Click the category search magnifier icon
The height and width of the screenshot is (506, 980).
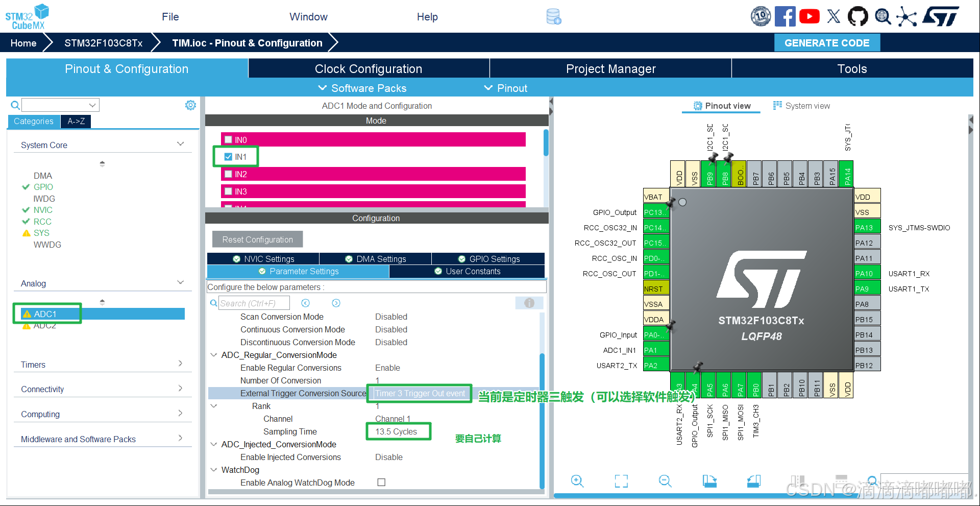pos(16,105)
